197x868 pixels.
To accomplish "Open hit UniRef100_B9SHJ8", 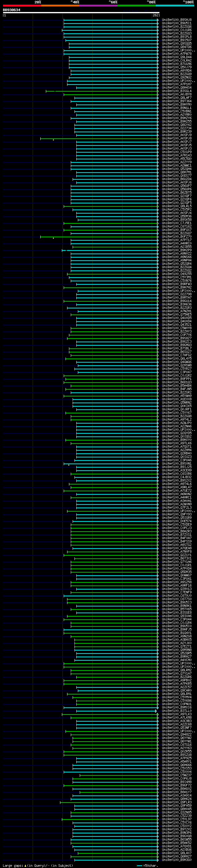I will [x=177, y=20].
